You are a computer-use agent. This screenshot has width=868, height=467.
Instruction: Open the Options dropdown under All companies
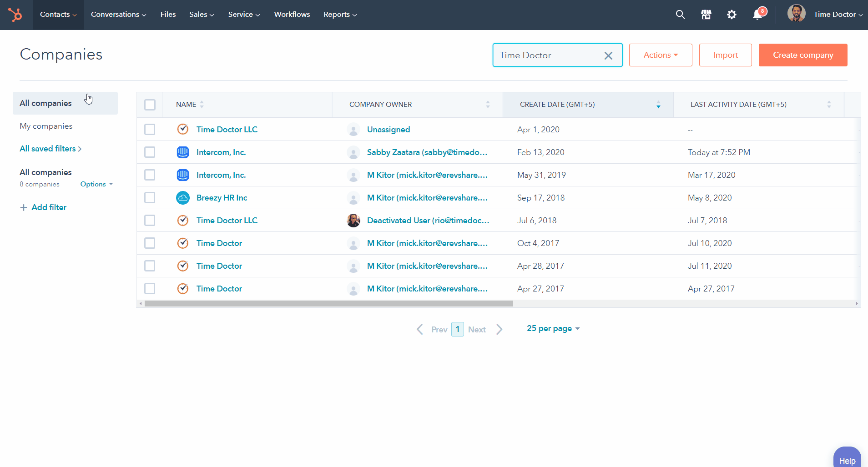[96, 184]
